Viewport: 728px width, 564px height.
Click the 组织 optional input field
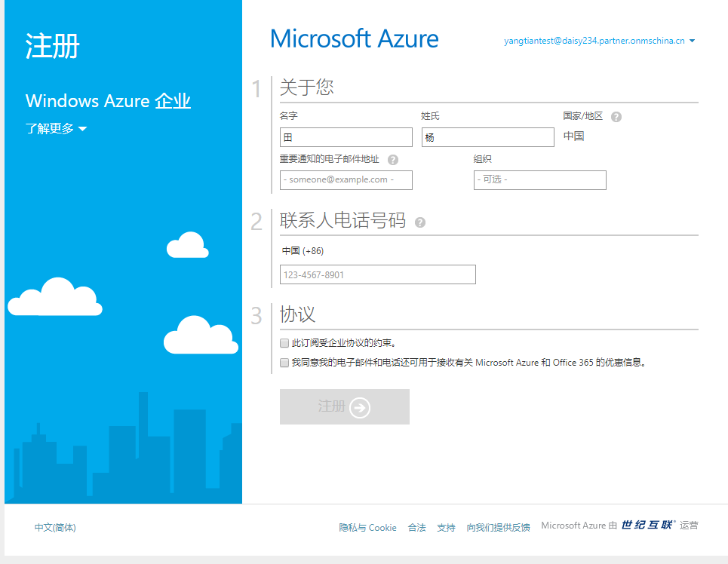[539, 180]
